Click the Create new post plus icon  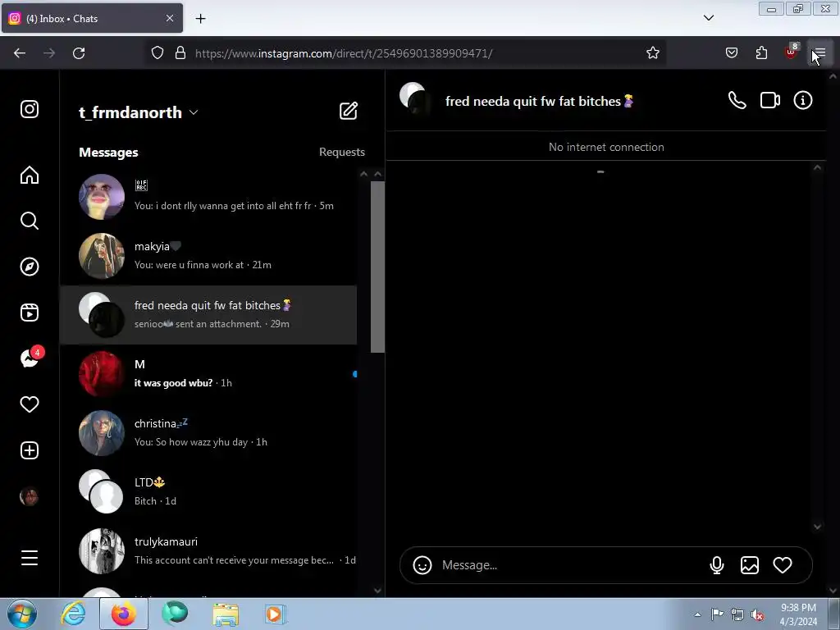pos(30,450)
